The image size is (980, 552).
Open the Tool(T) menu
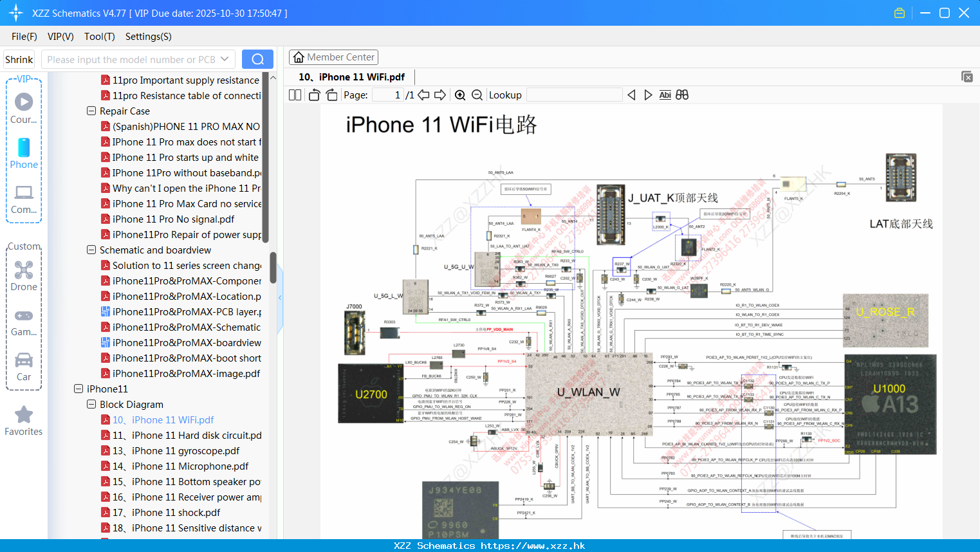point(100,37)
